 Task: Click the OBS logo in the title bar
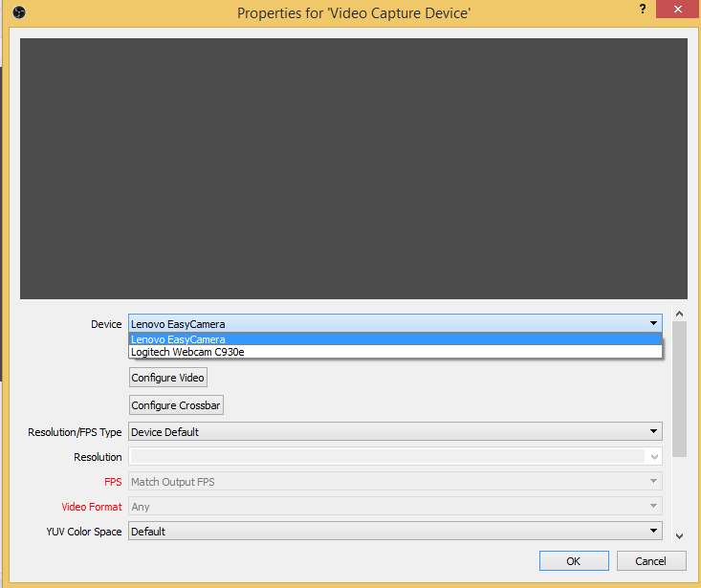[18, 12]
